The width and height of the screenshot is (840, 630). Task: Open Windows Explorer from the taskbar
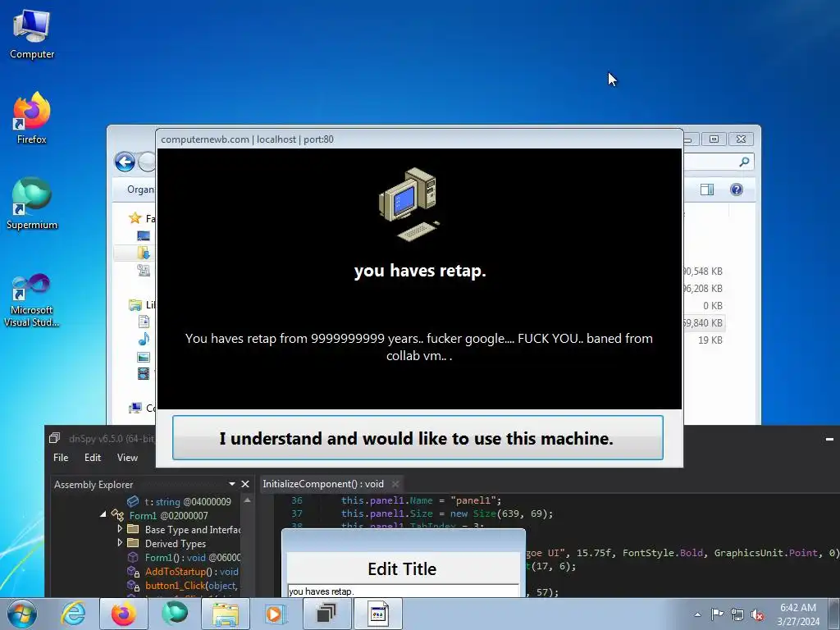pos(226,614)
